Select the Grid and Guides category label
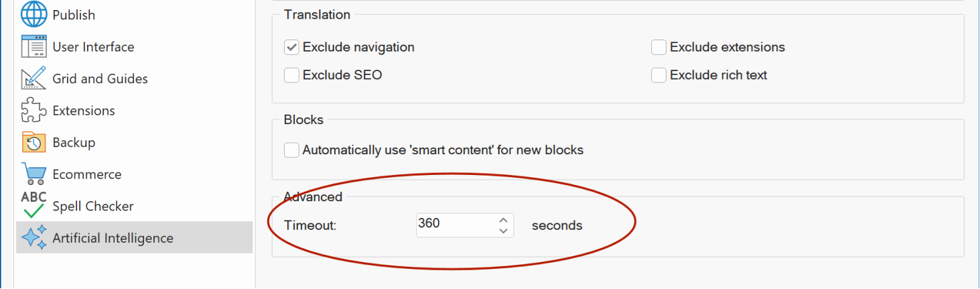This screenshot has height=289, width=980. click(100, 78)
